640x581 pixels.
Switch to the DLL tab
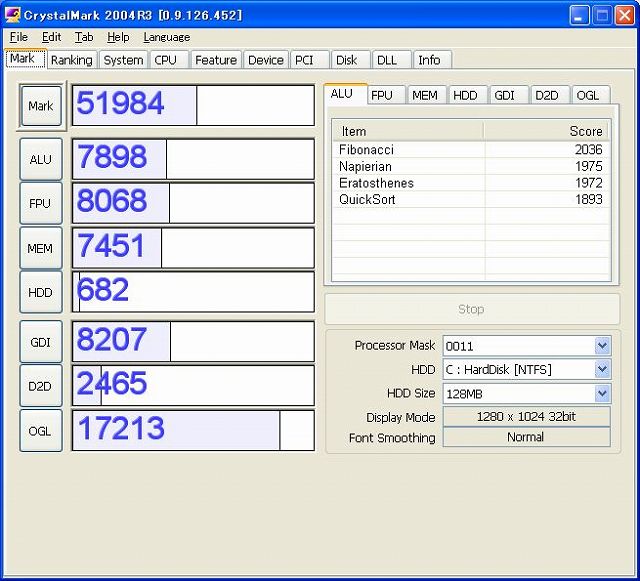391,60
